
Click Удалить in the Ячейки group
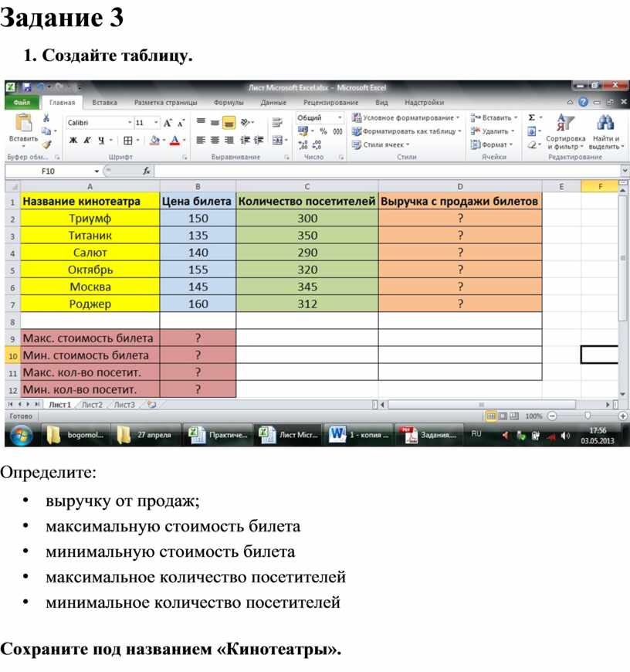pos(492,131)
